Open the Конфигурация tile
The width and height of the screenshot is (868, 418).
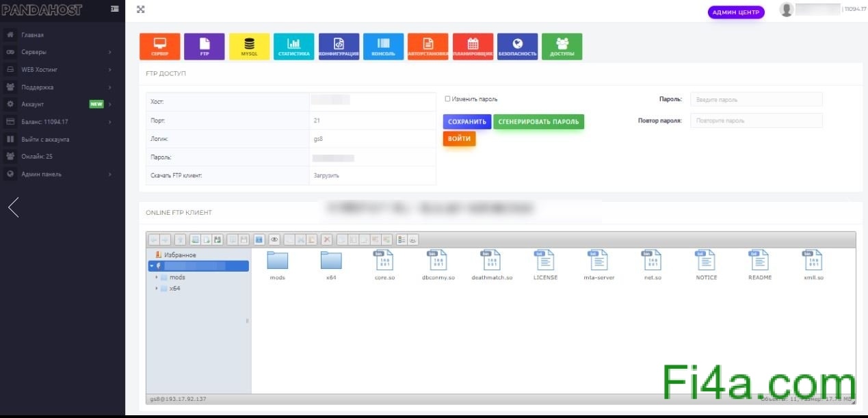point(339,47)
